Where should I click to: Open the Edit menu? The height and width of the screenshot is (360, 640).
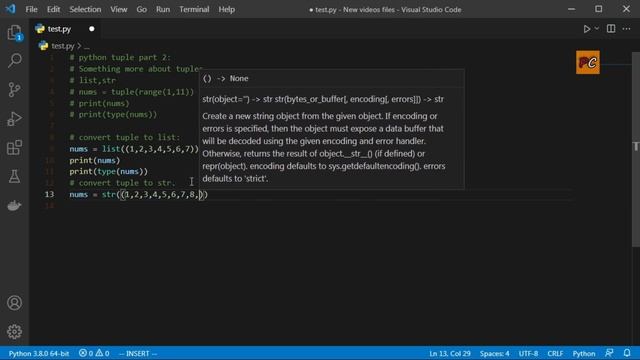pos(53,9)
